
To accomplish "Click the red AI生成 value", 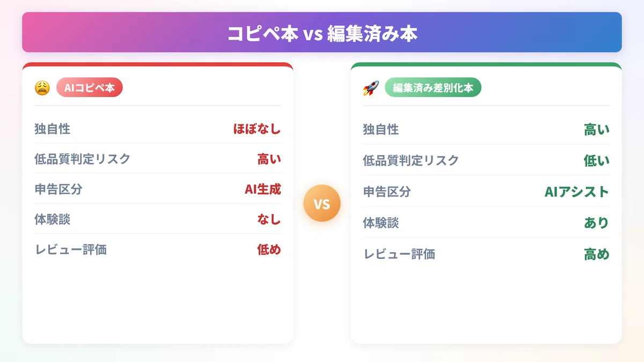I will tap(263, 189).
